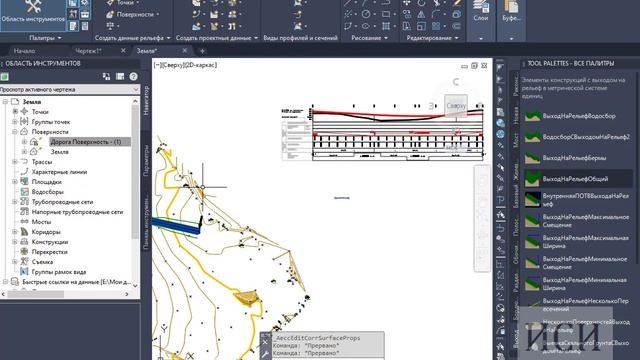Click the ViewCube Сверху face
640x360 pixels.
click(x=456, y=106)
